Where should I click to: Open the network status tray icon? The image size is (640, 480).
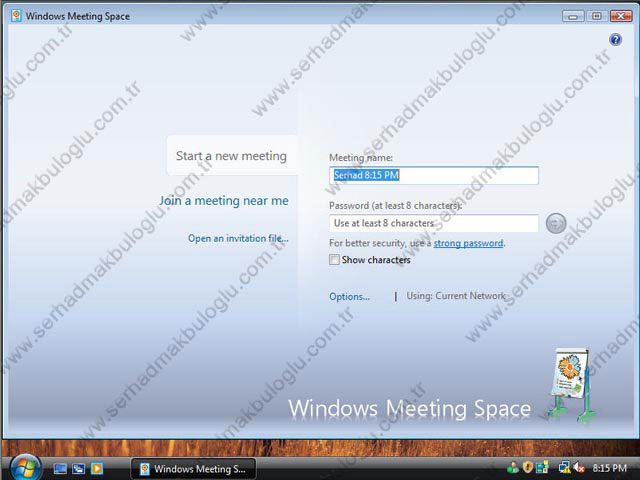point(564,468)
